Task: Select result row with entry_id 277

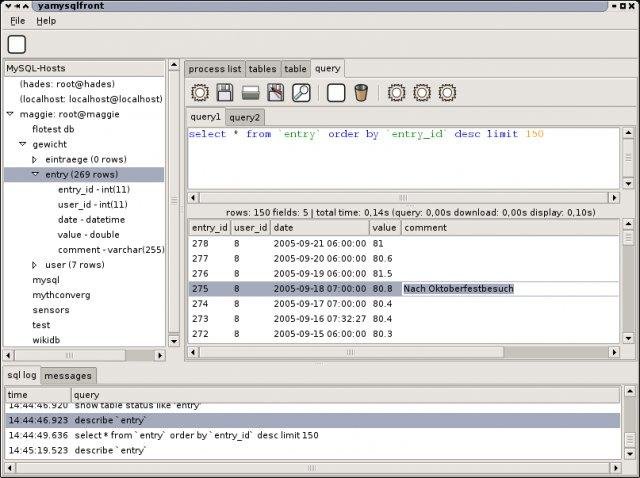Action: [x=404, y=259]
